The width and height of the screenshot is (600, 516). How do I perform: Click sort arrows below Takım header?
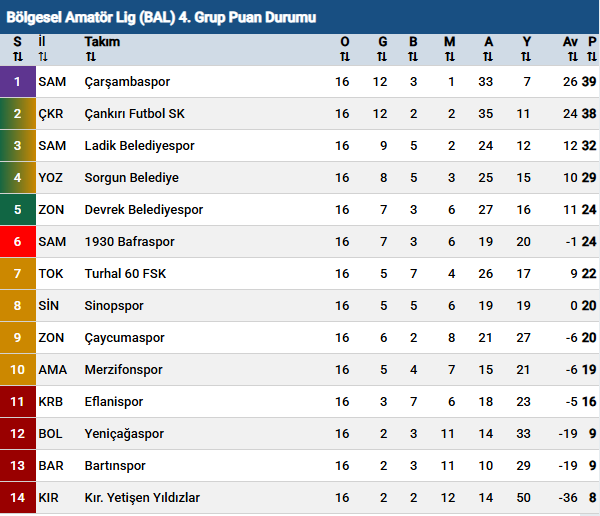point(90,56)
